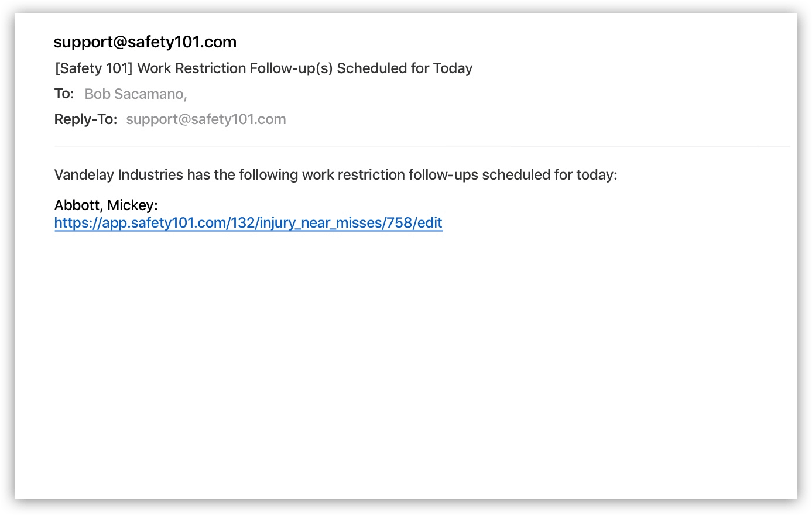The width and height of the screenshot is (812, 515).
Task: Click "Vandelay Industries" in message body
Action: [x=119, y=175]
